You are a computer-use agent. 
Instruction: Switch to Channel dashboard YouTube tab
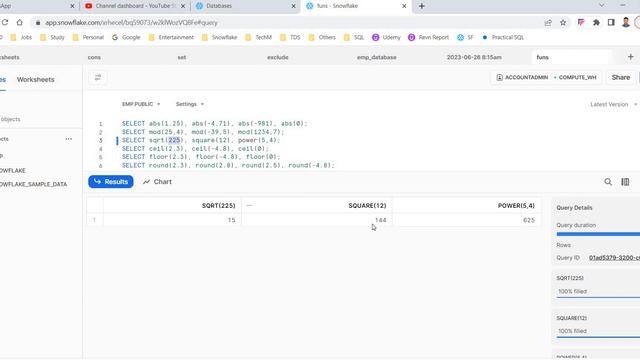pos(135,6)
